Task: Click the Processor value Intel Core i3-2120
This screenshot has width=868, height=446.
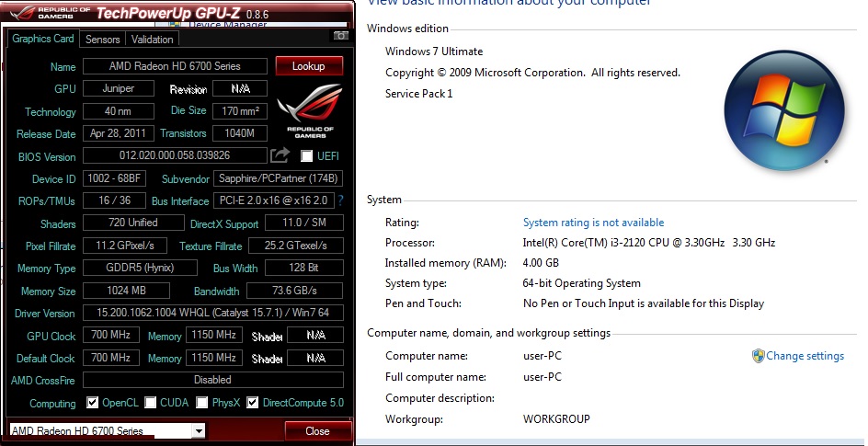Action: click(x=649, y=243)
